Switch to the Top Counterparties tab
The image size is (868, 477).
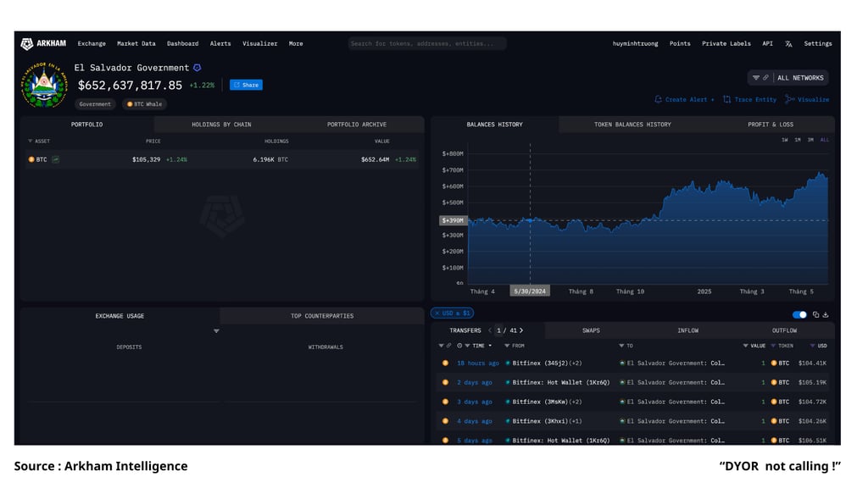[321, 316]
